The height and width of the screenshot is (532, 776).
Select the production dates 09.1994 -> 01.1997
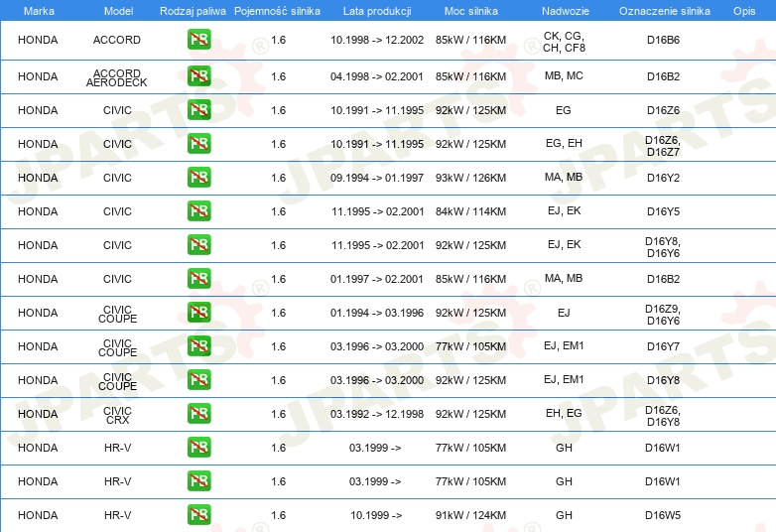click(377, 178)
